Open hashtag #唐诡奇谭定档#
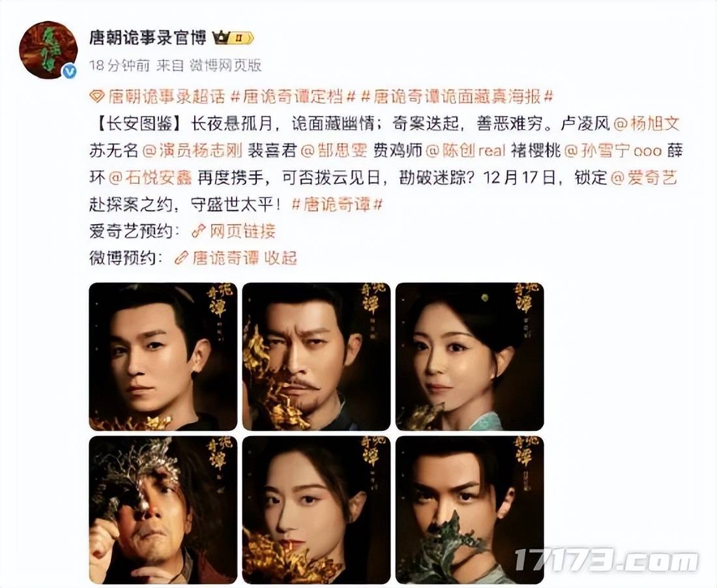Screen dimensions: 717x588 coord(293,97)
